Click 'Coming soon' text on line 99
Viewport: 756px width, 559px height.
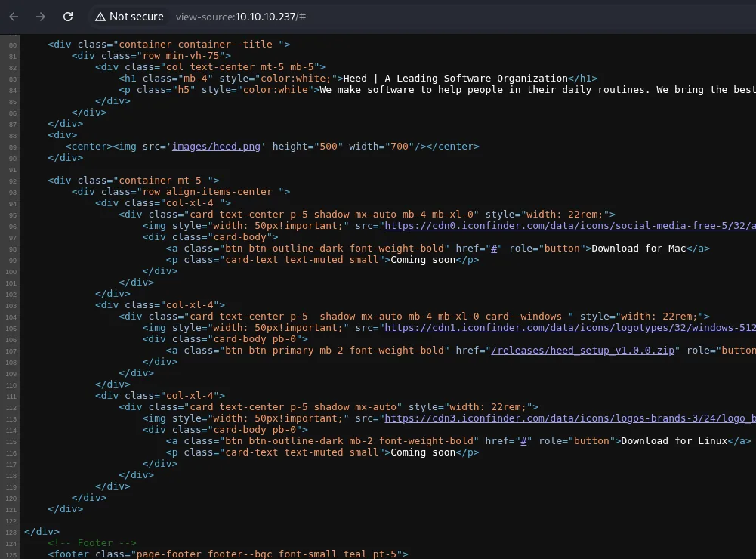[423, 260]
